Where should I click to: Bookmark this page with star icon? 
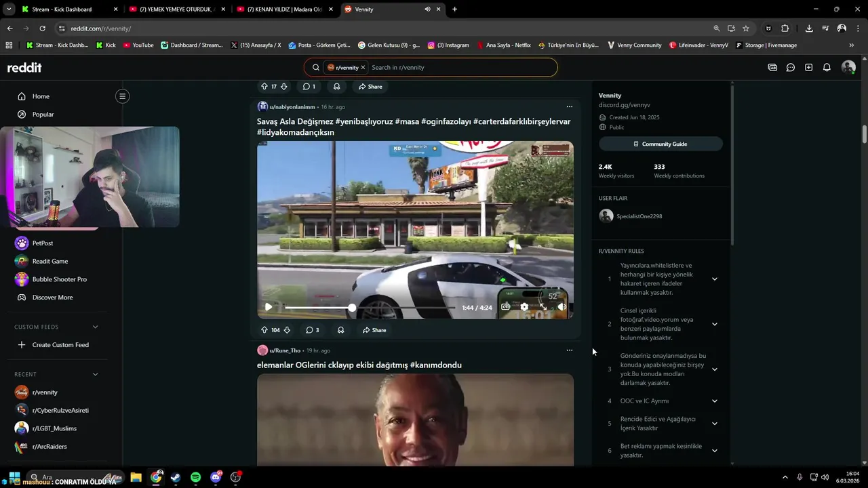coord(746,28)
